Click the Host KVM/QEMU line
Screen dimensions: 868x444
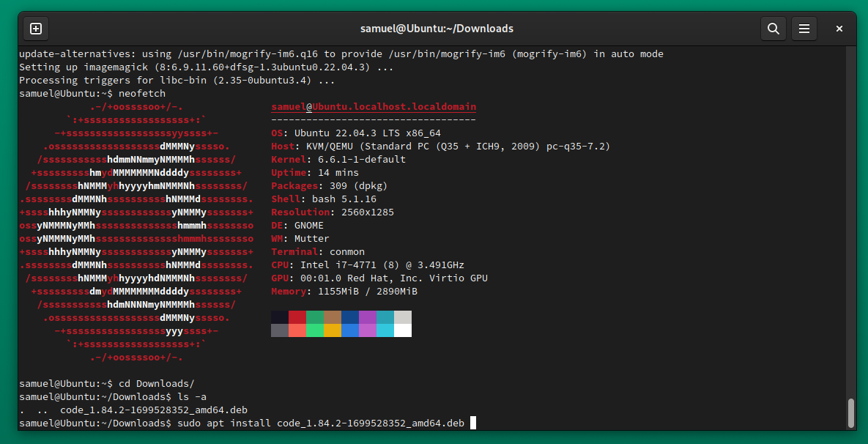[441, 146]
